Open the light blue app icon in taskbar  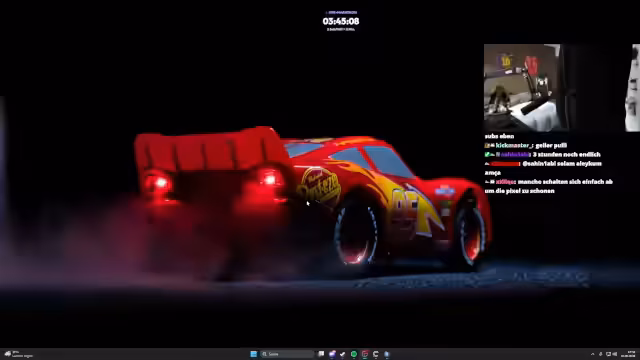coord(387,354)
